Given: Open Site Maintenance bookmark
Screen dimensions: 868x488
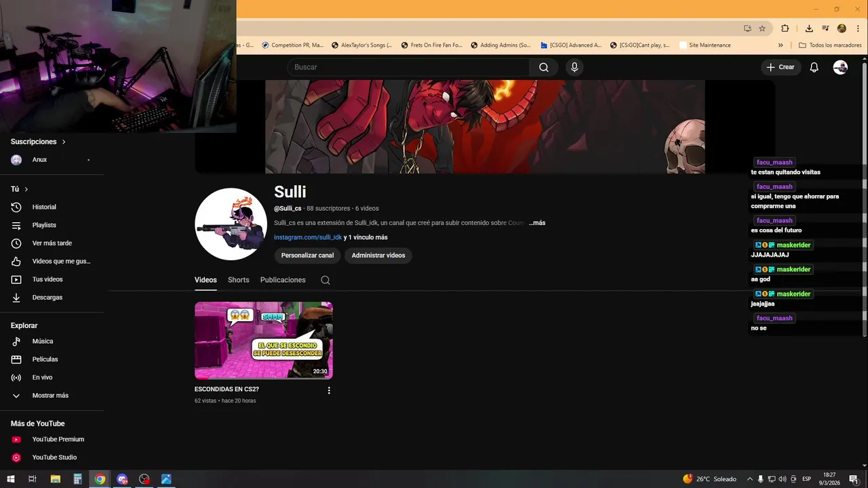Looking at the screenshot, I should coord(703,45).
